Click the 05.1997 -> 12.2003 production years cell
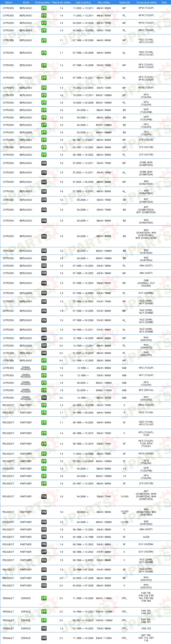 (83, 484)
